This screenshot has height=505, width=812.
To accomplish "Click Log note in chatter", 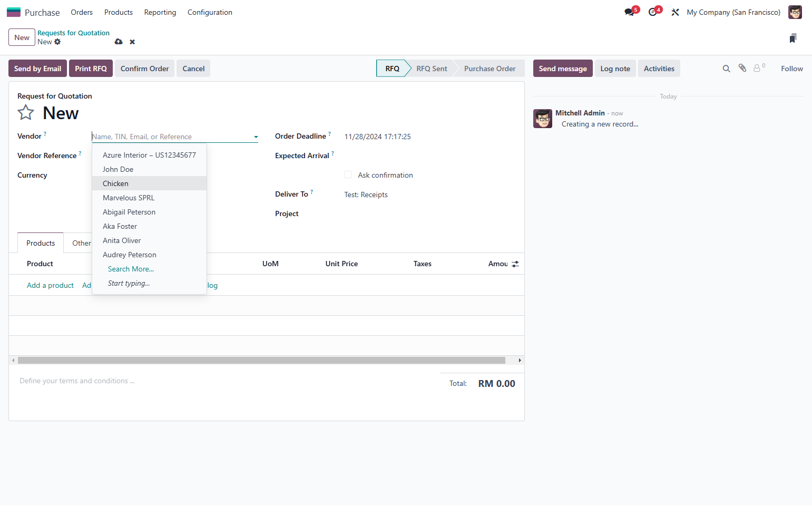I will (x=615, y=69).
